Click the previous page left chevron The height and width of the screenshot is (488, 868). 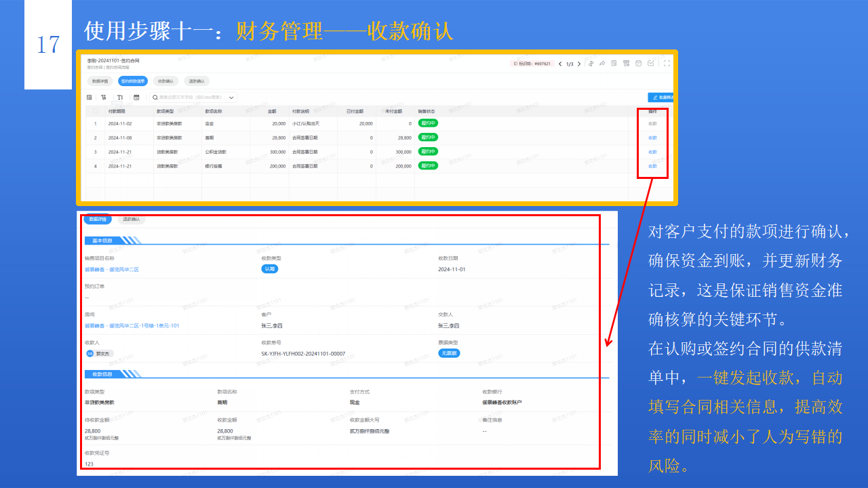[x=561, y=62]
